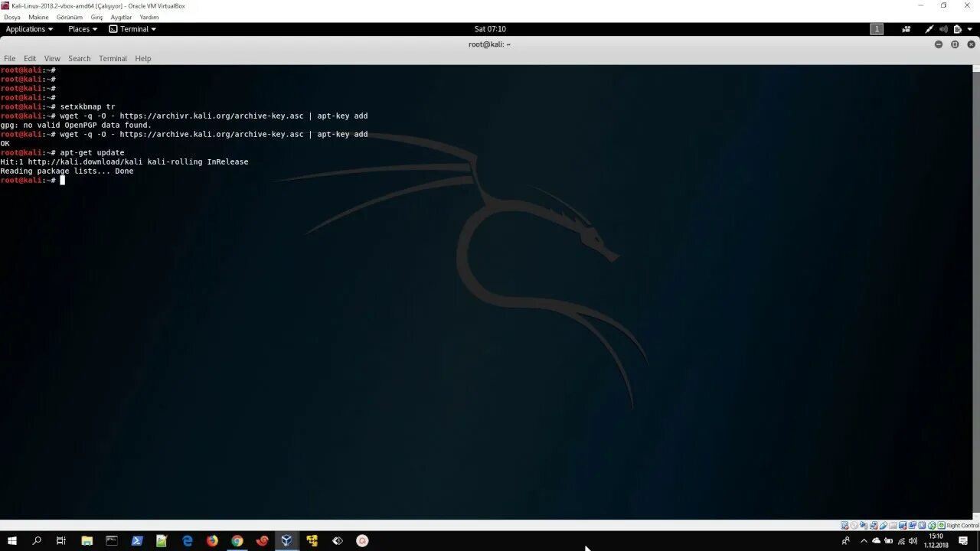This screenshot has width=980, height=551.
Task: Click 'Reading package lists... Done' line
Action: pyautogui.click(x=67, y=171)
